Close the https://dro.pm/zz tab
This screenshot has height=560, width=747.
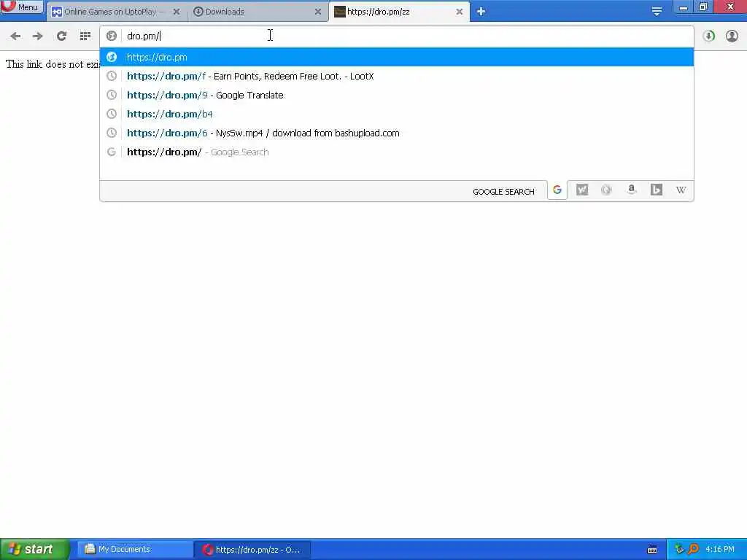[x=460, y=12]
